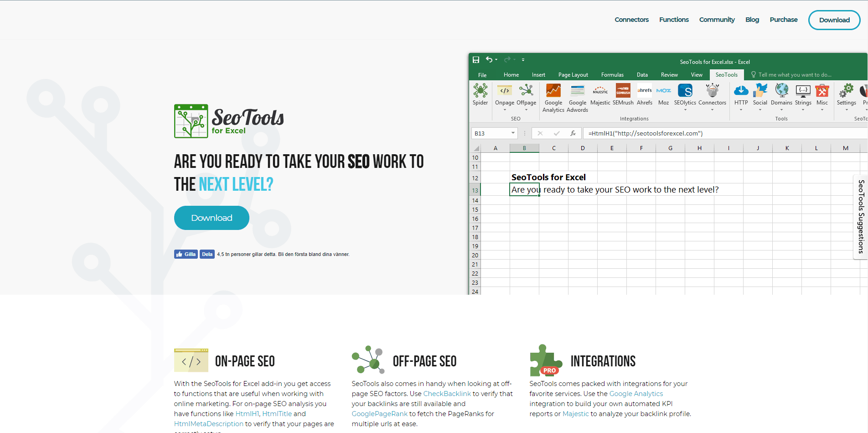
Task: Select row 16 header
Action: [475, 219]
